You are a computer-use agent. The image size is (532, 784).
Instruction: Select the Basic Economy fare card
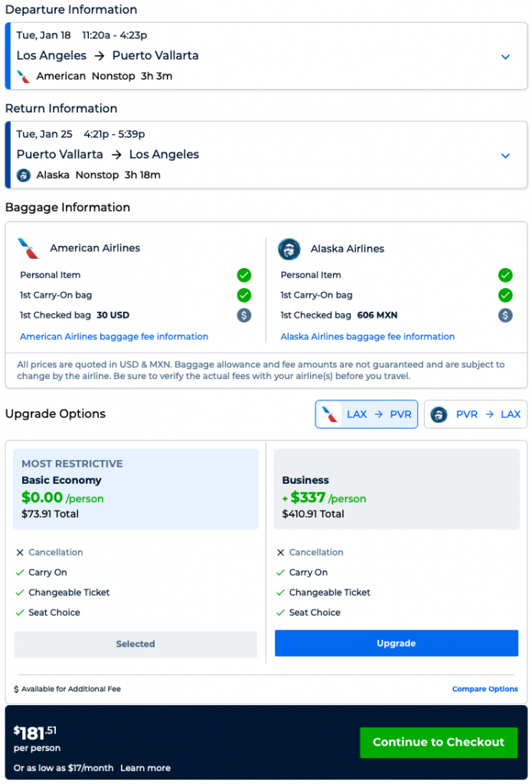coord(135,489)
